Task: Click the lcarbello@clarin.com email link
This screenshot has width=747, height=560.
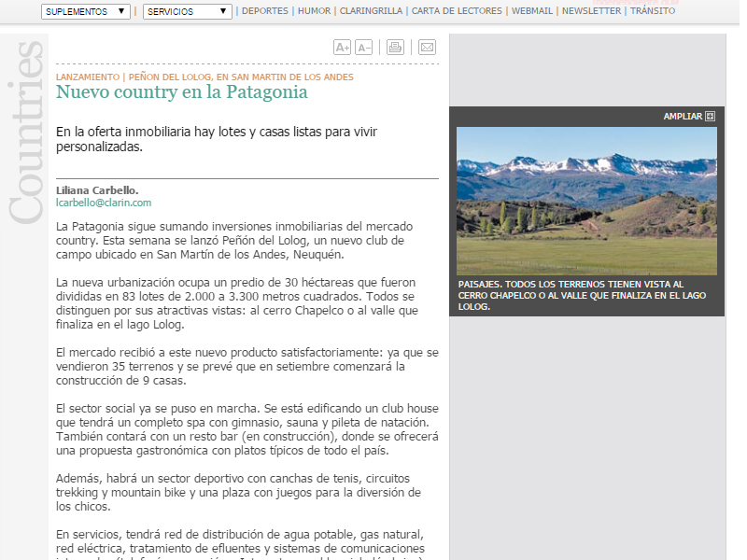Action: point(104,203)
